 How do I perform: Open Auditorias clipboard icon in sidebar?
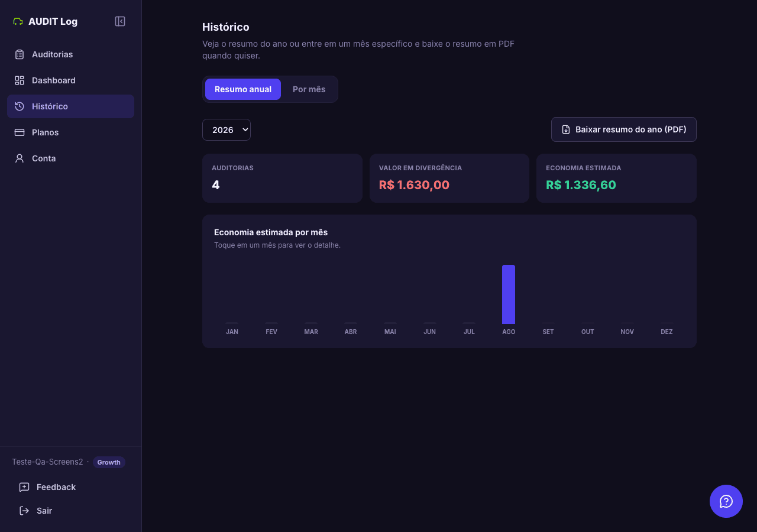[20, 54]
